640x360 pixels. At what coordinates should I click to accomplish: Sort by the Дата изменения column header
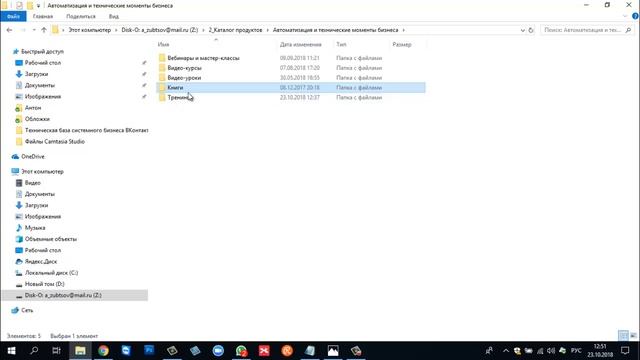tap(300, 44)
